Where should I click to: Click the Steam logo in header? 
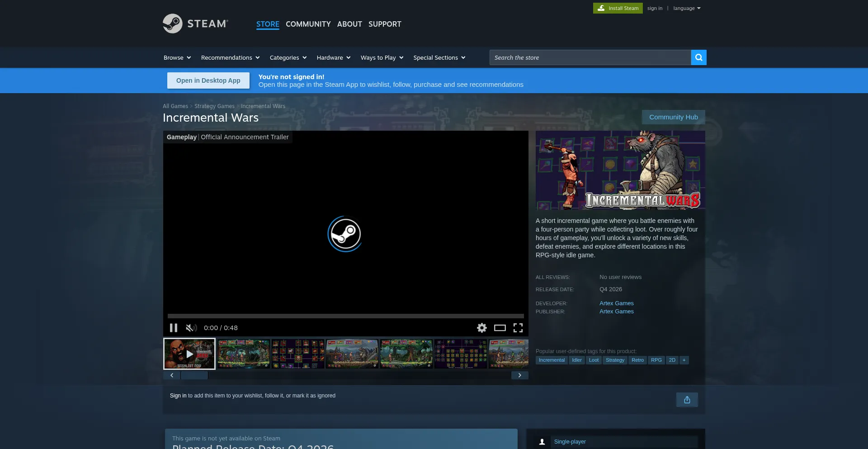(195, 24)
